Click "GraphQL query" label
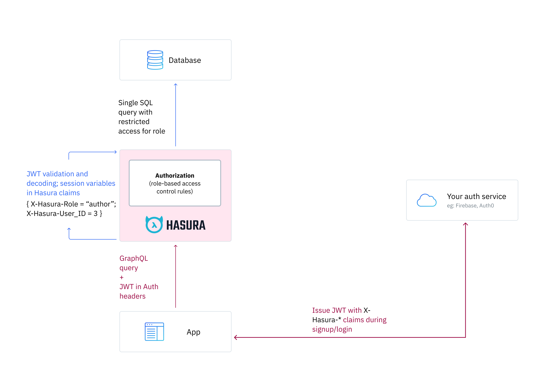This screenshot has width=555, height=392. coord(134,263)
